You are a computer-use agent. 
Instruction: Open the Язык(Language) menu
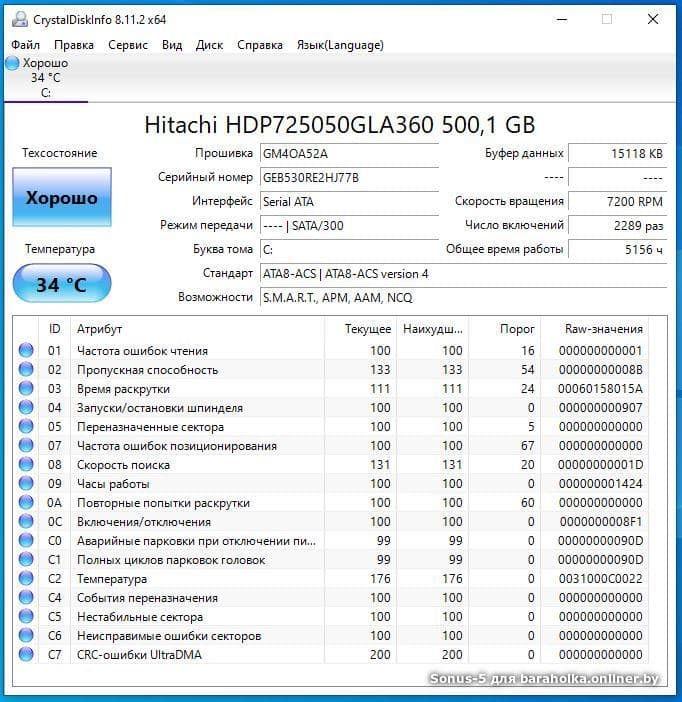[340, 45]
